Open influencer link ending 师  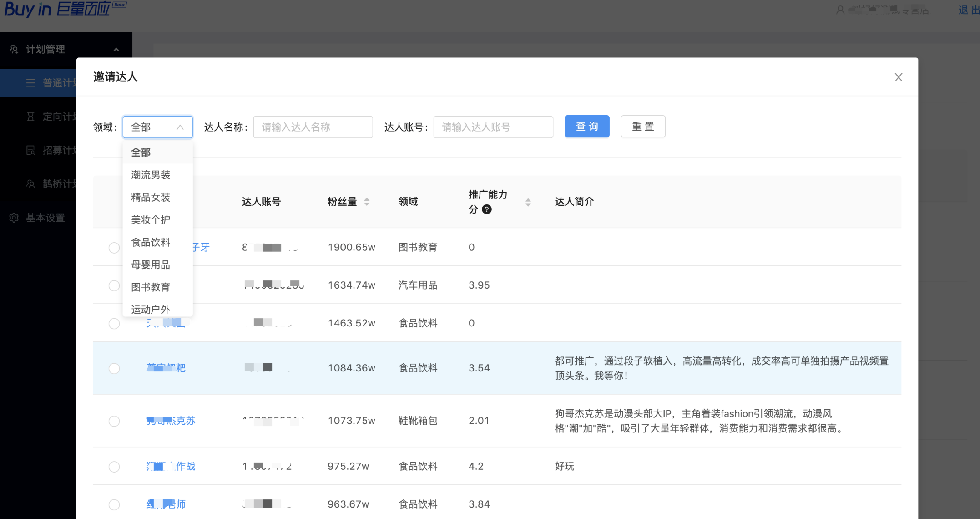(x=166, y=504)
